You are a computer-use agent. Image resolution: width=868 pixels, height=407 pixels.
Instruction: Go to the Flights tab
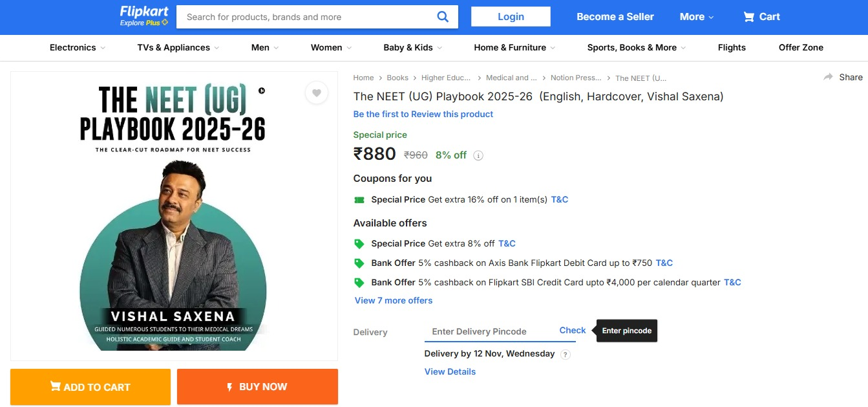[732, 47]
